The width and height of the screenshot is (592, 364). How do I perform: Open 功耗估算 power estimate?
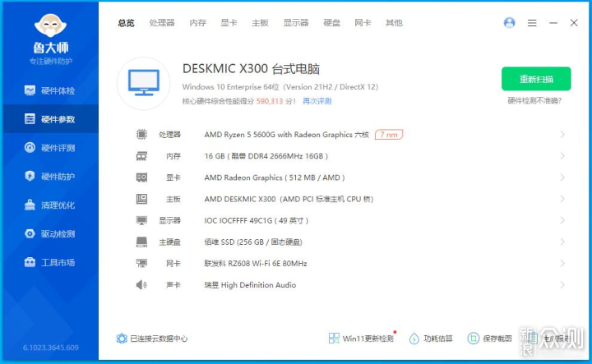pos(431,339)
